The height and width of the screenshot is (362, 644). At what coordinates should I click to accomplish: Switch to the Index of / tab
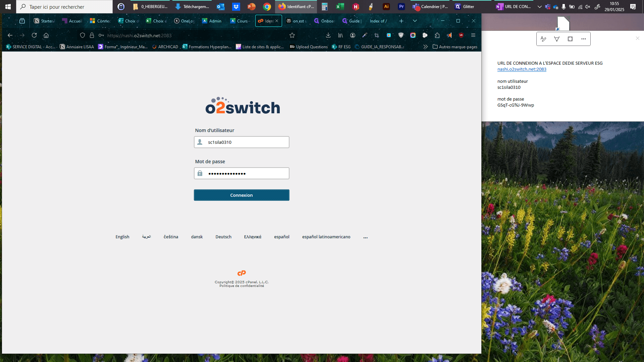378,21
